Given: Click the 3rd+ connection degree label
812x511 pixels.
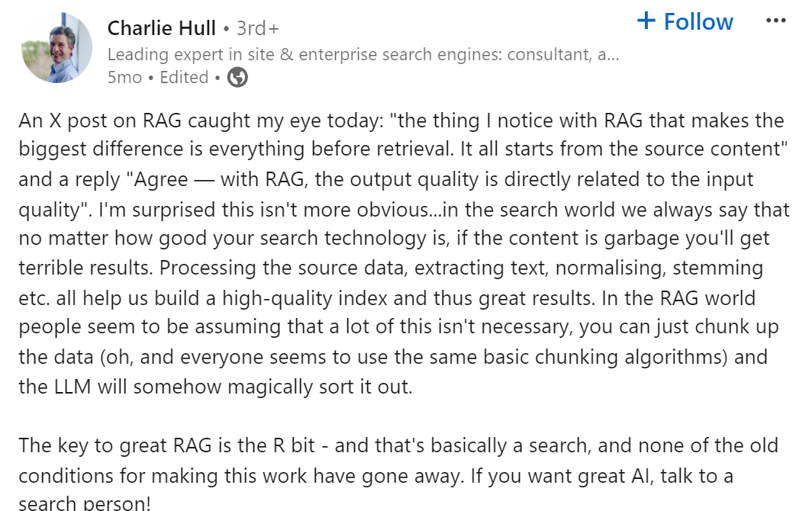Looking at the screenshot, I should pyautogui.click(x=257, y=28).
